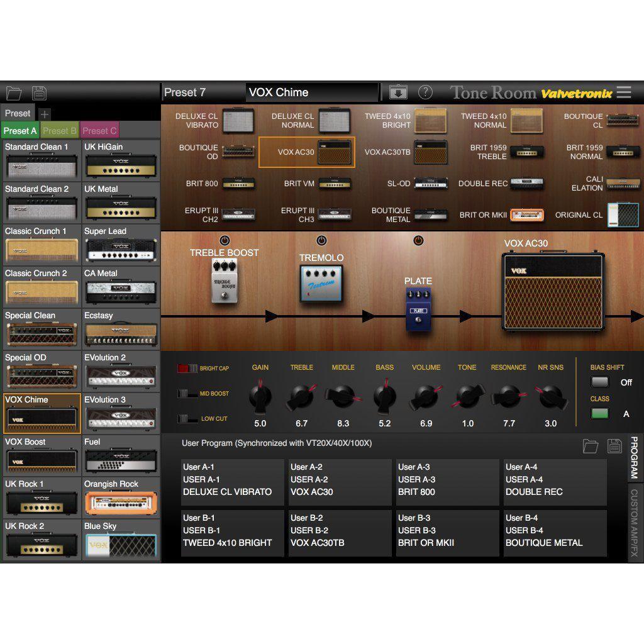Open the folder icon in top-left toolbar
The width and height of the screenshot is (644, 644).
14,93
